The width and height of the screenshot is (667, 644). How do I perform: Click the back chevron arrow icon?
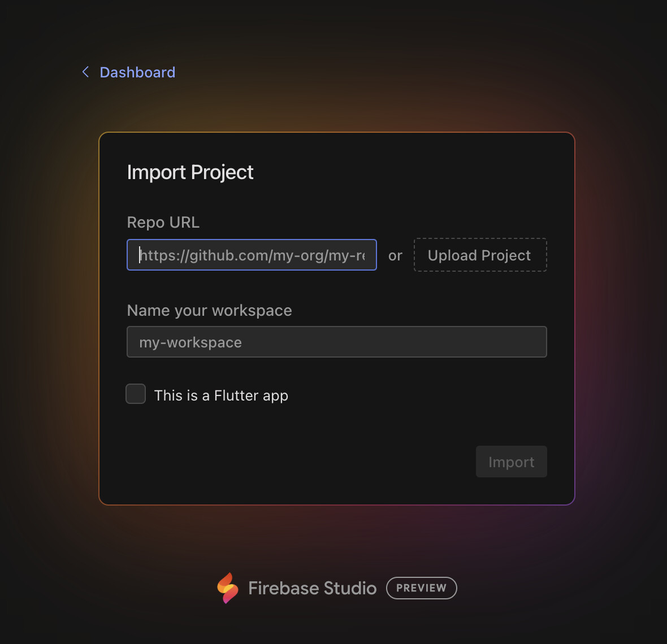[x=85, y=72]
